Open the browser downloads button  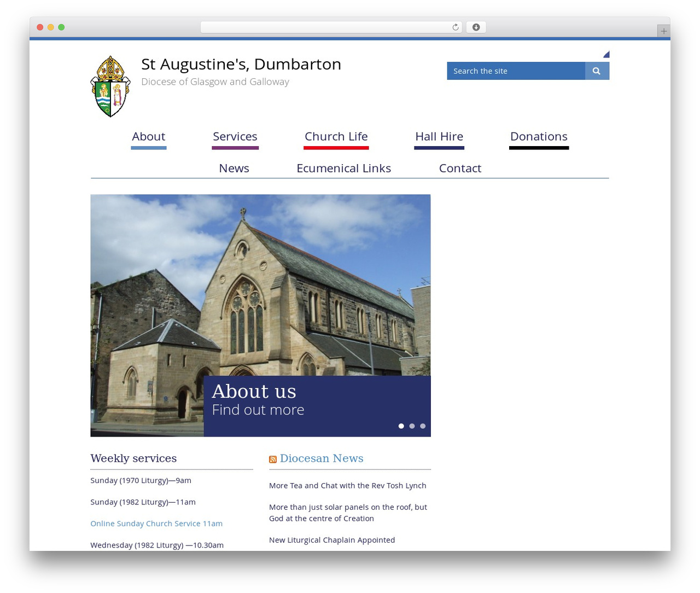[476, 27]
